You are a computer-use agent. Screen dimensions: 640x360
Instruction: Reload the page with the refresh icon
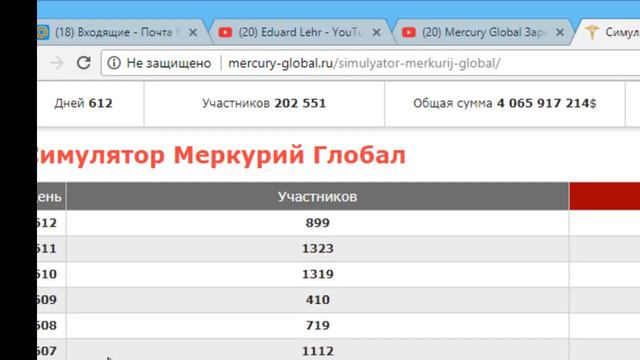tap(84, 63)
